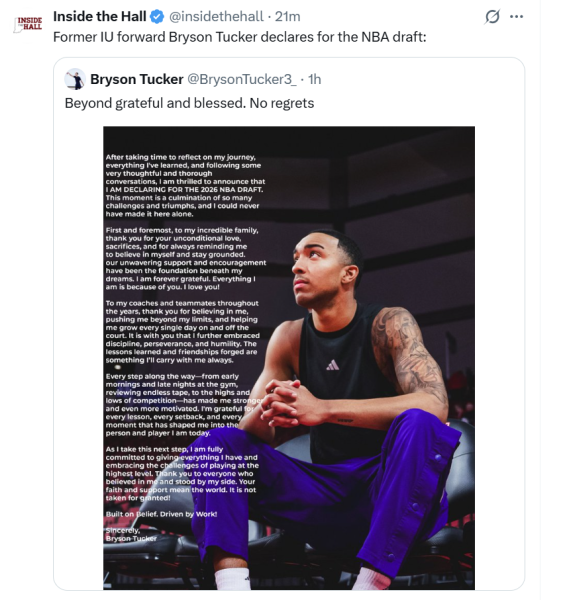Click the 1h quoted post timestamp

click(x=314, y=79)
